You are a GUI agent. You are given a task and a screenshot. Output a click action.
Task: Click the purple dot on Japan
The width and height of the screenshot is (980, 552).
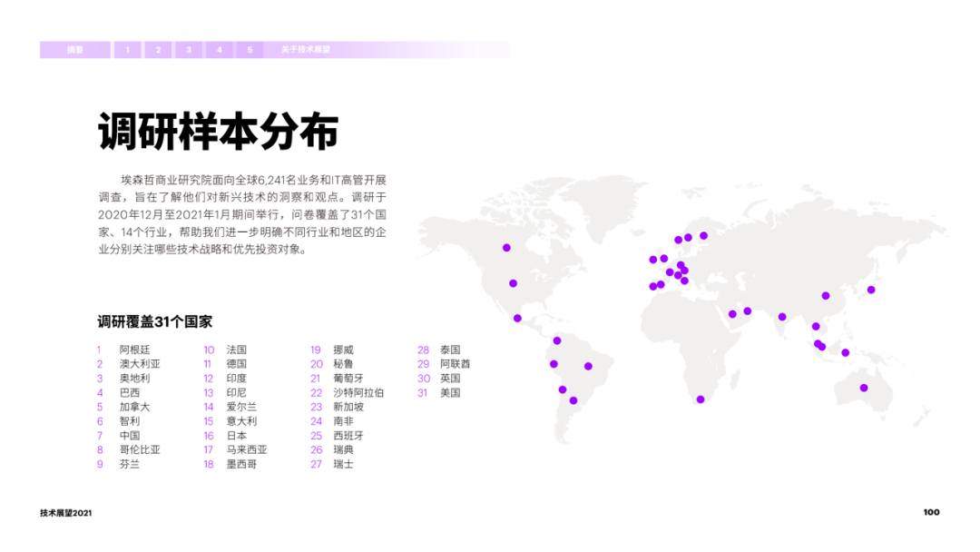tap(871, 290)
